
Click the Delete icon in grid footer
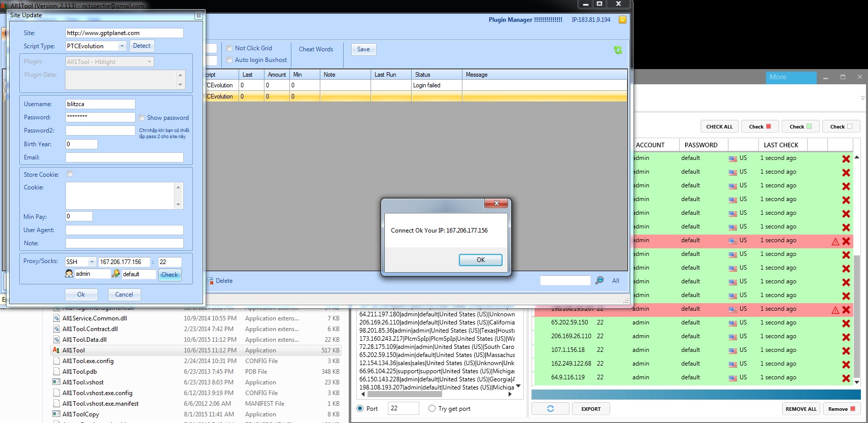(x=211, y=281)
